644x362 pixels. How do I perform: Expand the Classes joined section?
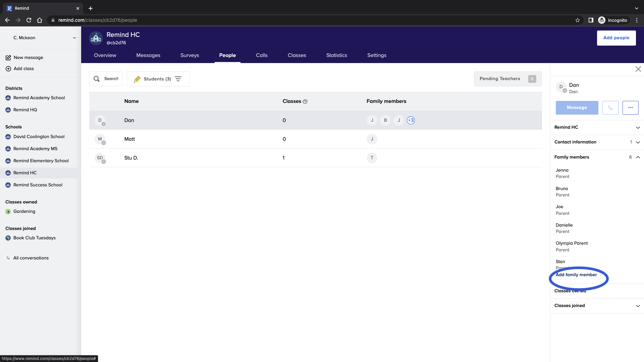[638, 306]
